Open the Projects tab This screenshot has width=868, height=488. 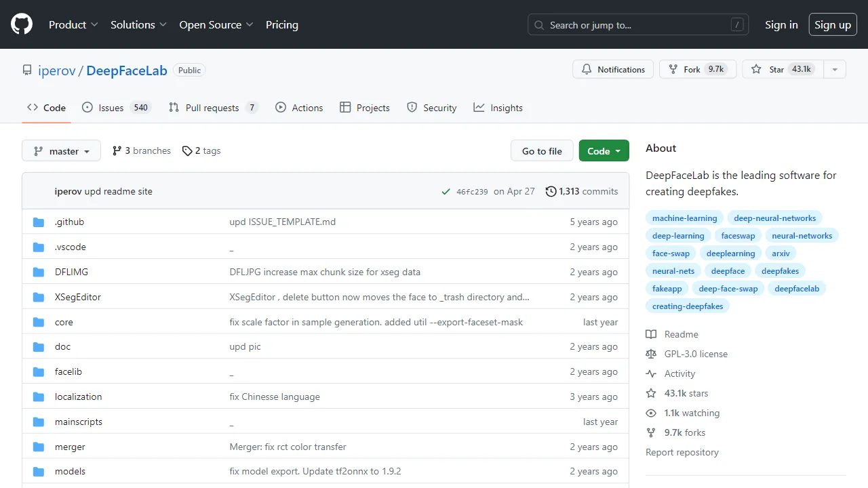pyautogui.click(x=365, y=108)
